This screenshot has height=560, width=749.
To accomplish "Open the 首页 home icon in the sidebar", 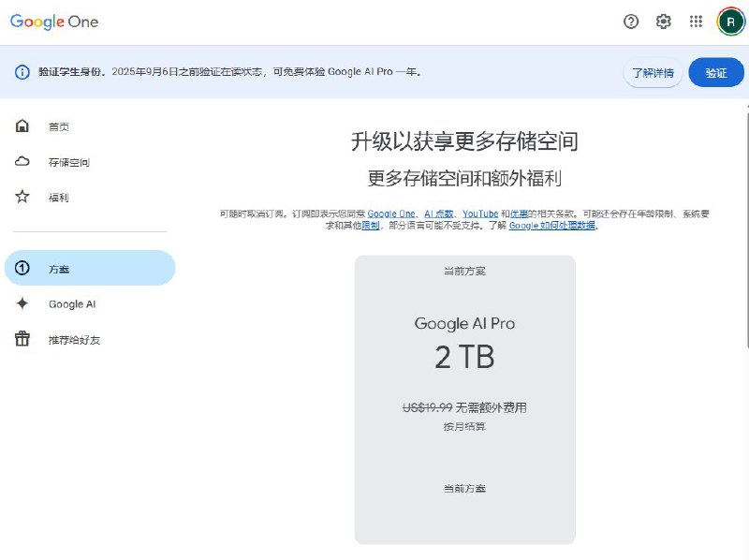I will pos(22,125).
